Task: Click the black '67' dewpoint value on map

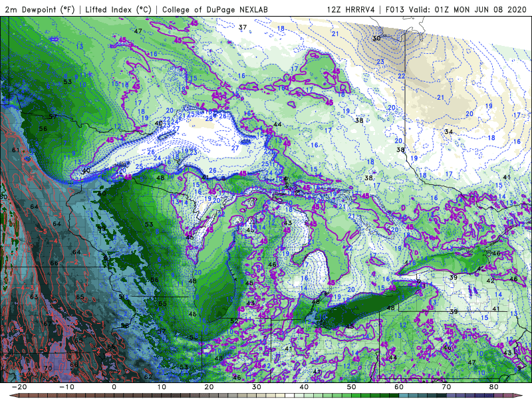Action: point(47,324)
